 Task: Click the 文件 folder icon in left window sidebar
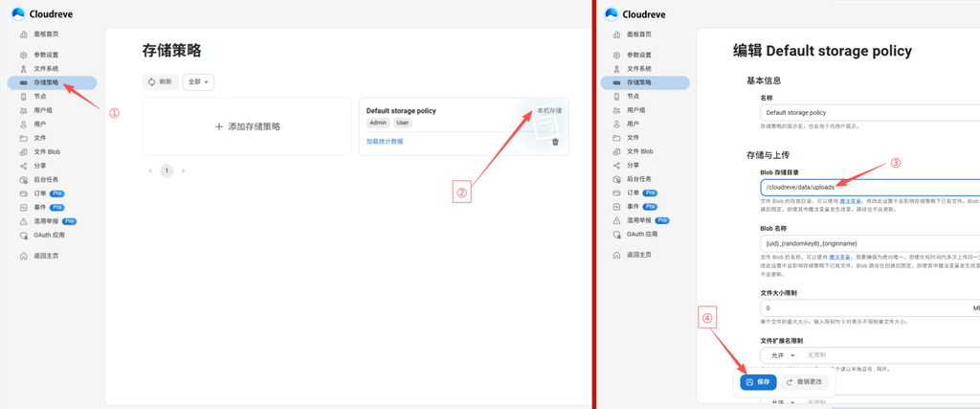click(x=24, y=138)
